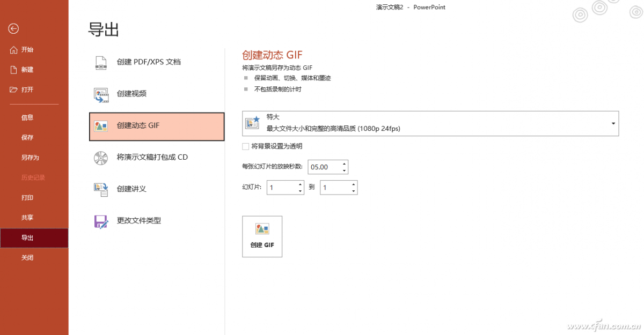The height and width of the screenshot is (335, 644).
Task: Click the 创建 GIF button
Action: tap(262, 236)
